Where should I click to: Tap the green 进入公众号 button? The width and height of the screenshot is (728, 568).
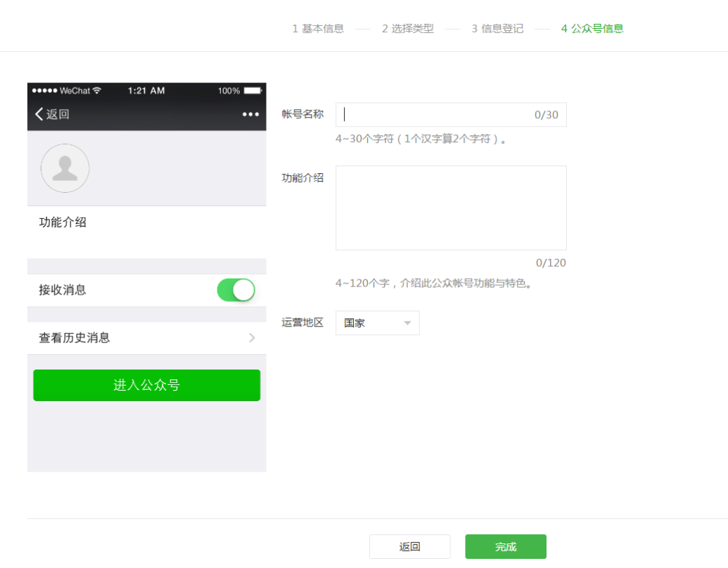[x=146, y=385]
